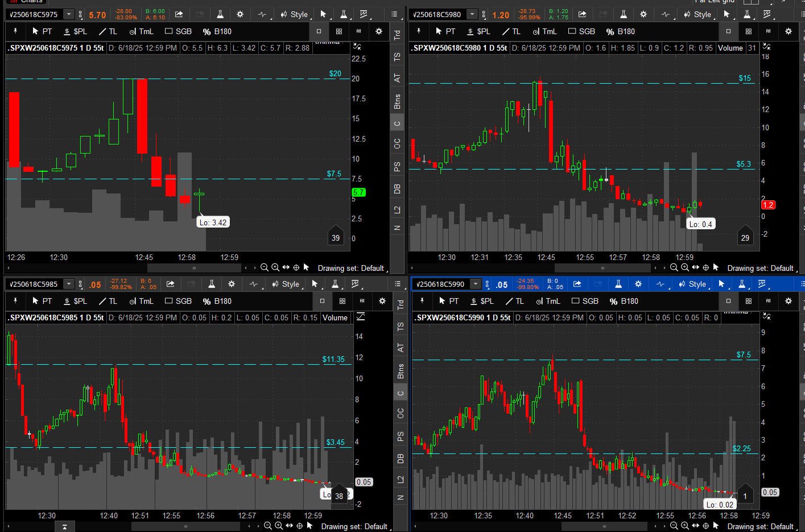The height and width of the screenshot is (532, 805).
Task: Zoom in on the C5980 chart time axis
Action: [x=684, y=267]
